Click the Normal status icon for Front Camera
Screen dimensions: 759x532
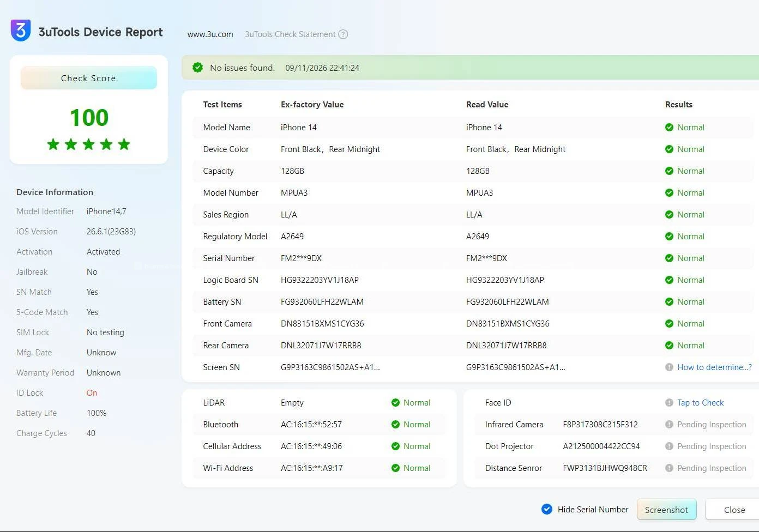(x=669, y=324)
